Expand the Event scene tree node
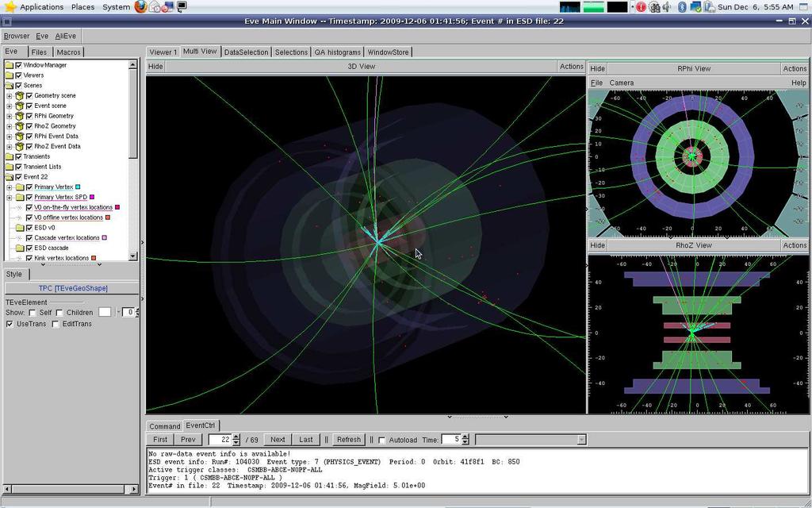The image size is (812, 508). (9, 106)
